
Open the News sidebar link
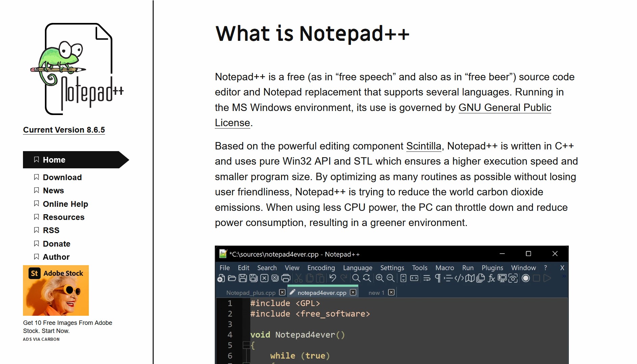pos(53,191)
